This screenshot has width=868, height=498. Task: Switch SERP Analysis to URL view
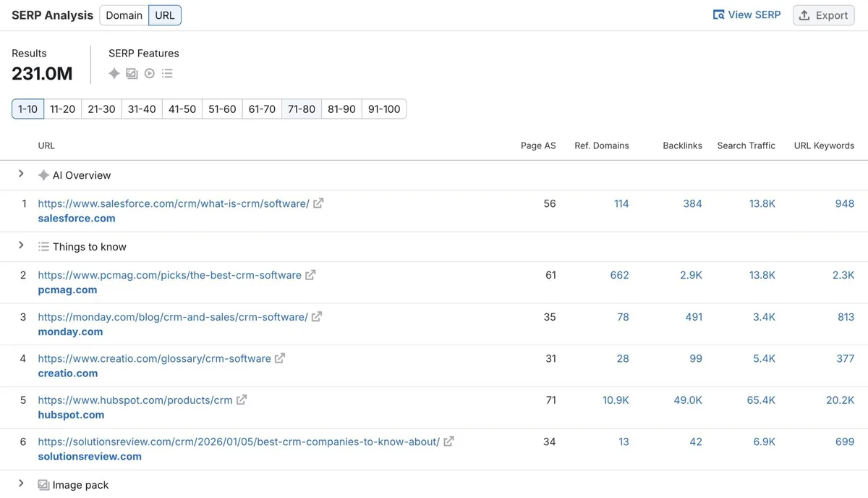(x=165, y=15)
